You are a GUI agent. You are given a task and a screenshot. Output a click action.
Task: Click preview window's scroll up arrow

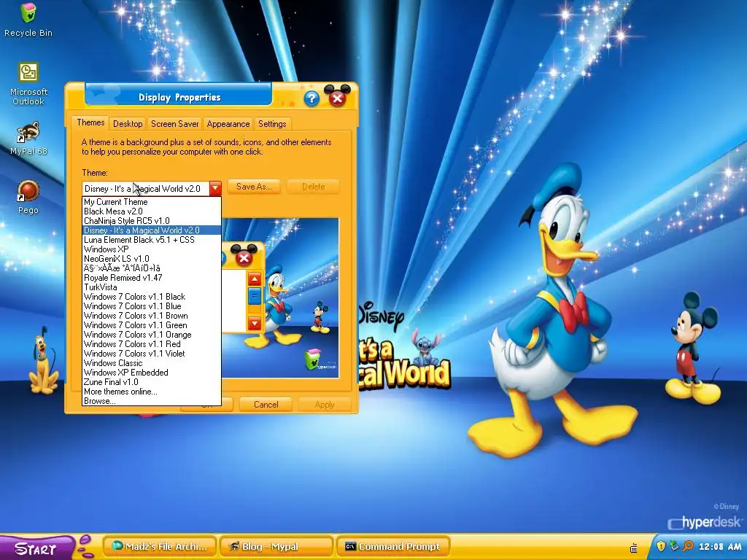[x=255, y=279]
